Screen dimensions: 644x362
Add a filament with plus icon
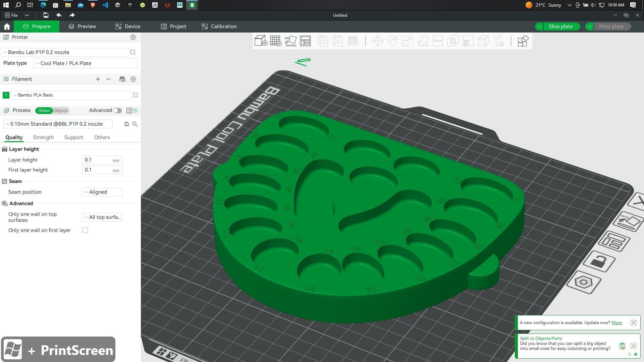point(98,79)
